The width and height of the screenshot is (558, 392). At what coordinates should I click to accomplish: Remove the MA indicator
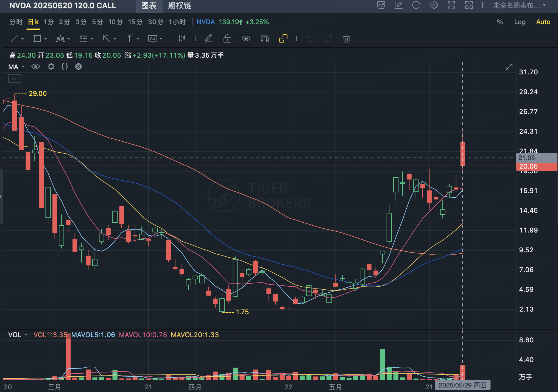coord(79,66)
